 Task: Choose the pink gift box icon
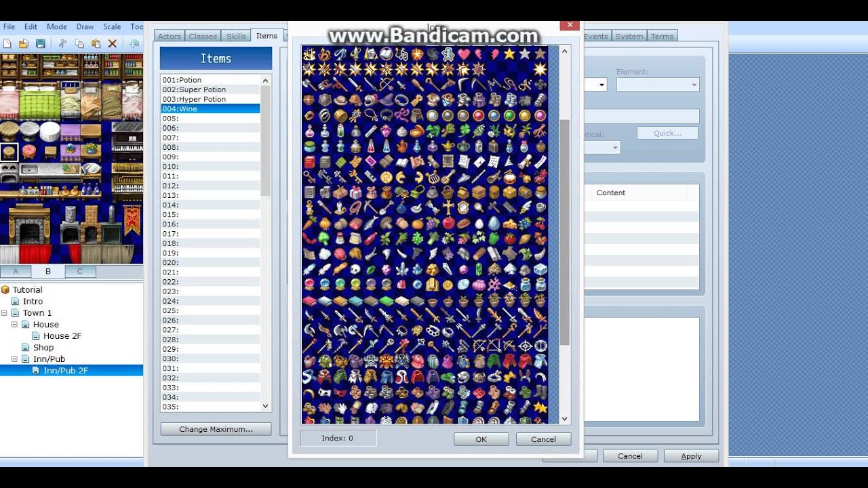click(355, 192)
